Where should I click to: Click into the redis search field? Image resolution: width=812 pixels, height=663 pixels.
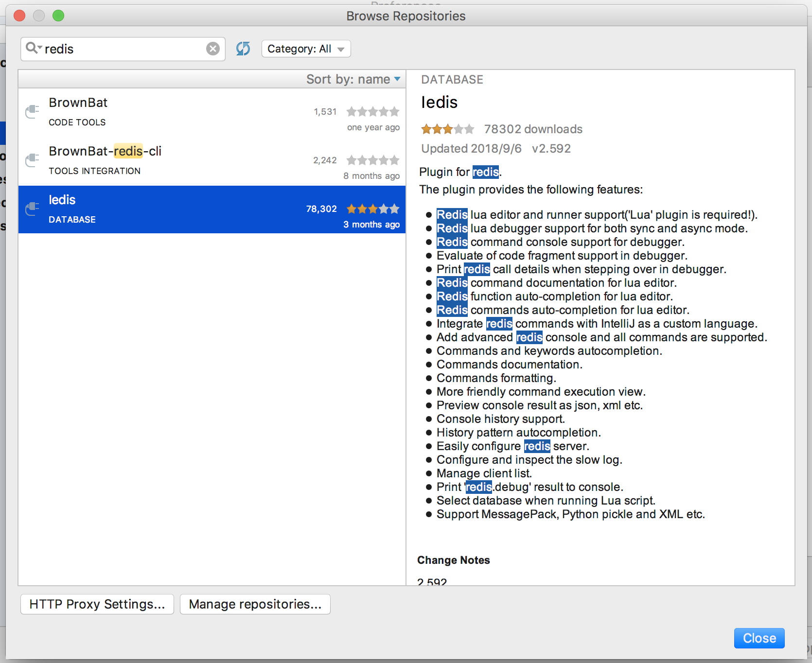click(x=124, y=49)
